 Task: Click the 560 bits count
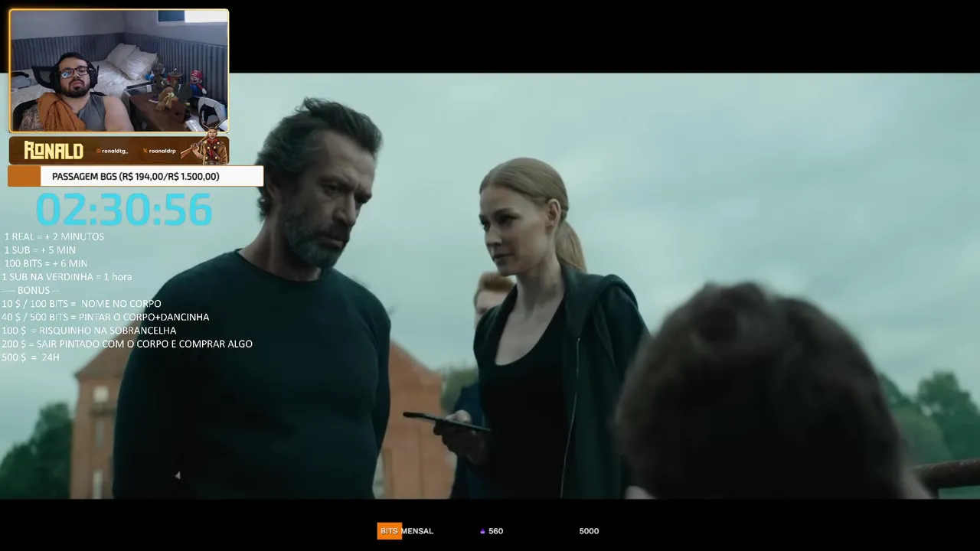496,531
